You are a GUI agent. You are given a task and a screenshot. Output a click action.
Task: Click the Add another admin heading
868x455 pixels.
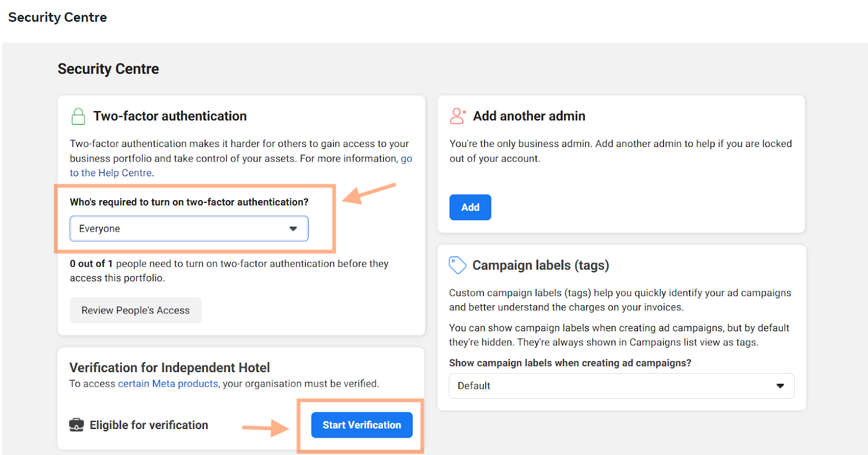click(x=529, y=116)
